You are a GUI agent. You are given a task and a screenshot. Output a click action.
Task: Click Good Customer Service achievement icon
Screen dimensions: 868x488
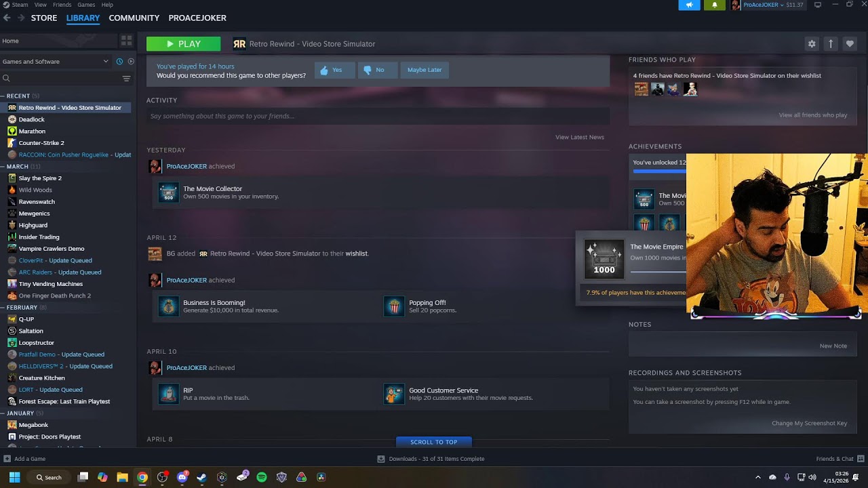pyautogui.click(x=394, y=394)
